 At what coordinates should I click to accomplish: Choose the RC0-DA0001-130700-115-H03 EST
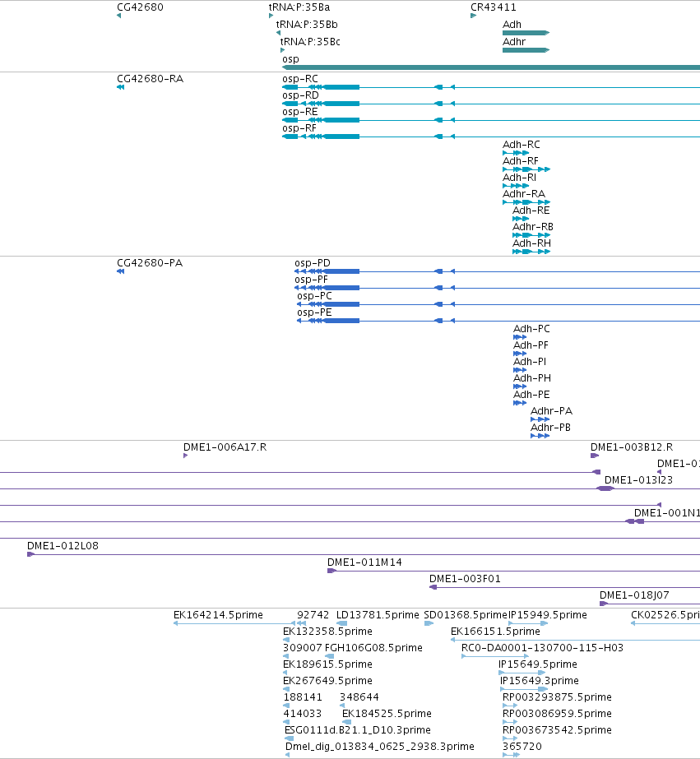(495, 656)
